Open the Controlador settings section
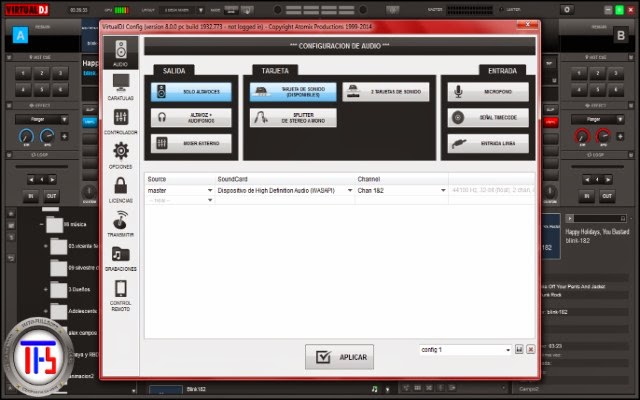640x400 pixels. (120, 121)
